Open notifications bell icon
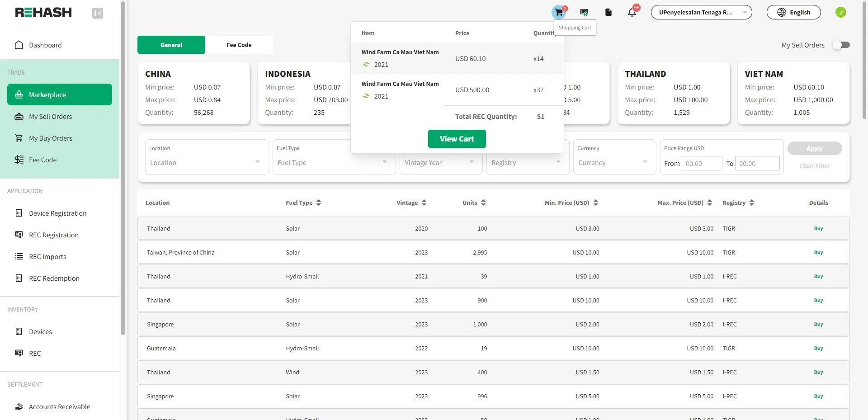The height and width of the screenshot is (420, 868). pyautogui.click(x=632, y=12)
